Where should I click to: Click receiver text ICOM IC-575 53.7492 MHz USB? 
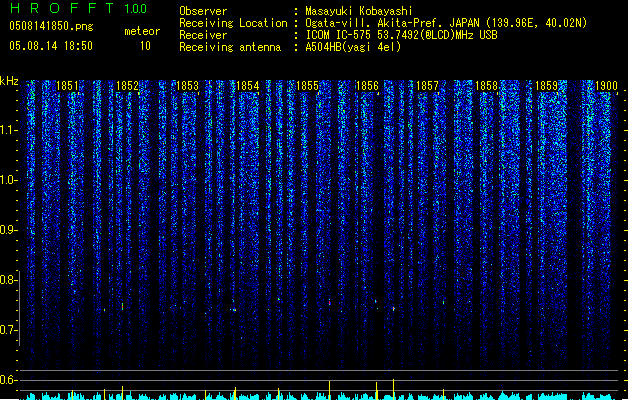pos(401,35)
